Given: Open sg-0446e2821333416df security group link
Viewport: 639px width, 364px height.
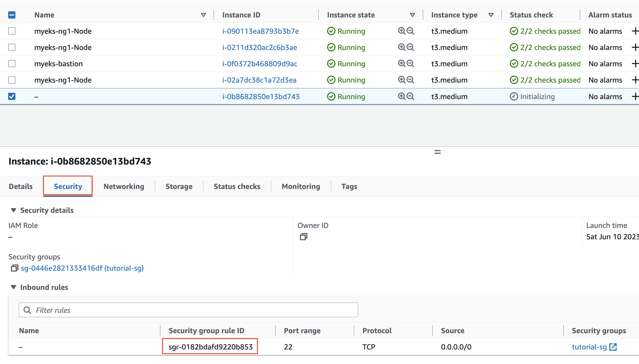Looking at the screenshot, I should [x=82, y=268].
